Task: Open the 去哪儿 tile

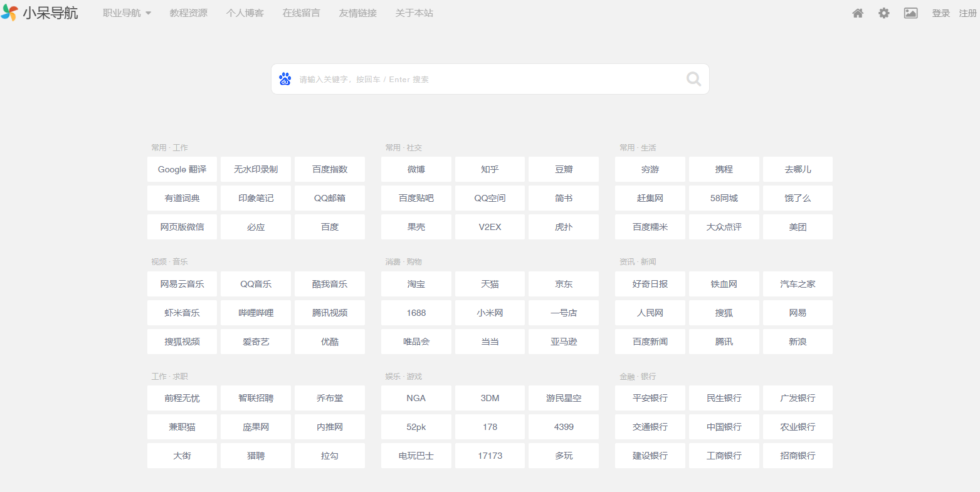Action: 798,169
